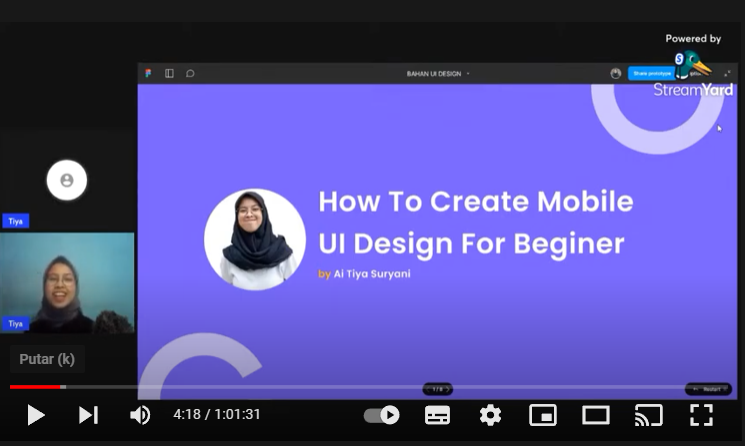
Task: Click the 'Powered by' text
Action: (x=693, y=38)
